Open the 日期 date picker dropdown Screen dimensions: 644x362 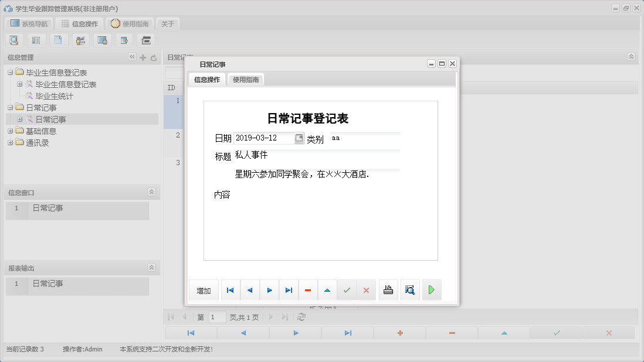[299, 138]
